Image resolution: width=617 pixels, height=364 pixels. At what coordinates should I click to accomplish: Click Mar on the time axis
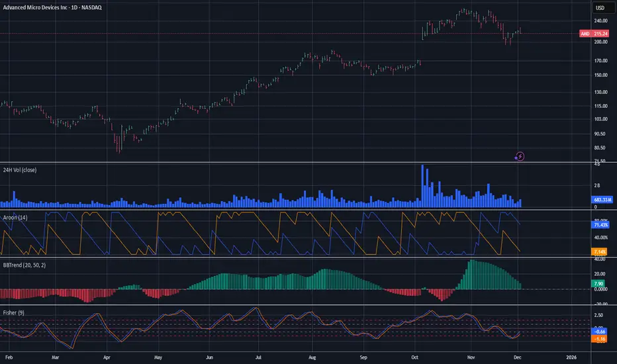[55, 357]
